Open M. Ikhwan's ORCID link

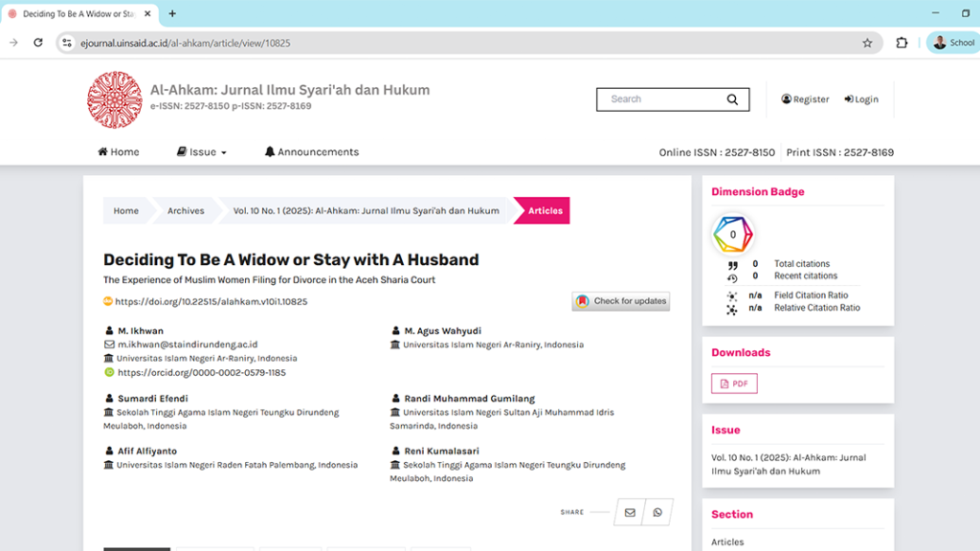click(201, 372)
